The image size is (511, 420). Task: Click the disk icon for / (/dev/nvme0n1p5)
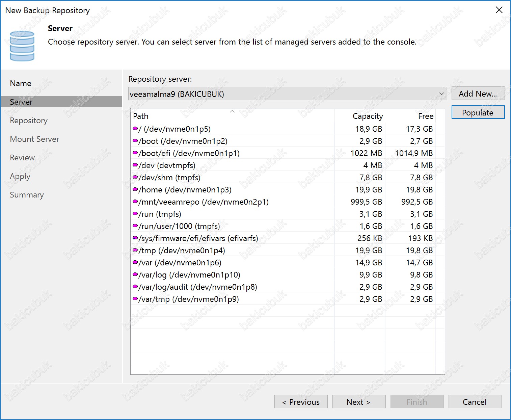135,129
